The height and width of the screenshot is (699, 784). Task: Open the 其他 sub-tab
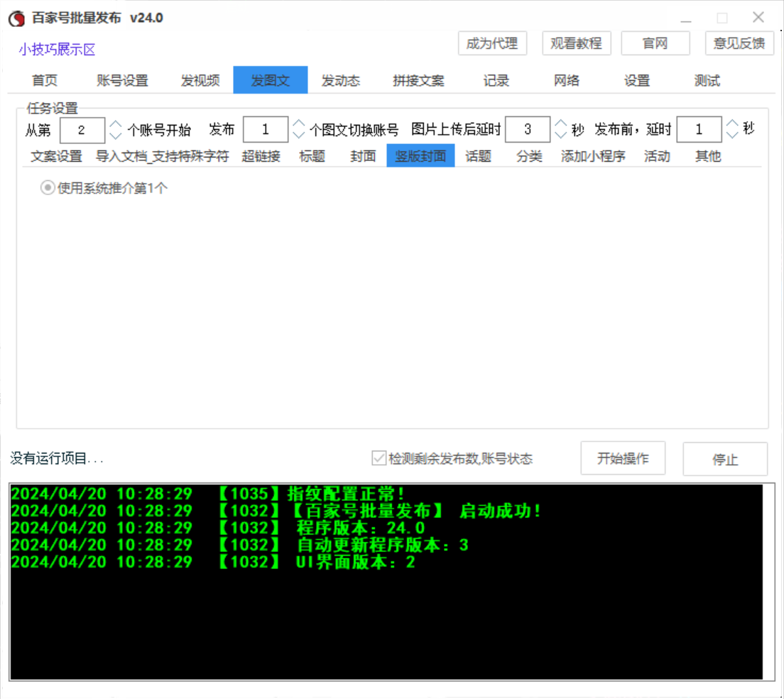708,156
